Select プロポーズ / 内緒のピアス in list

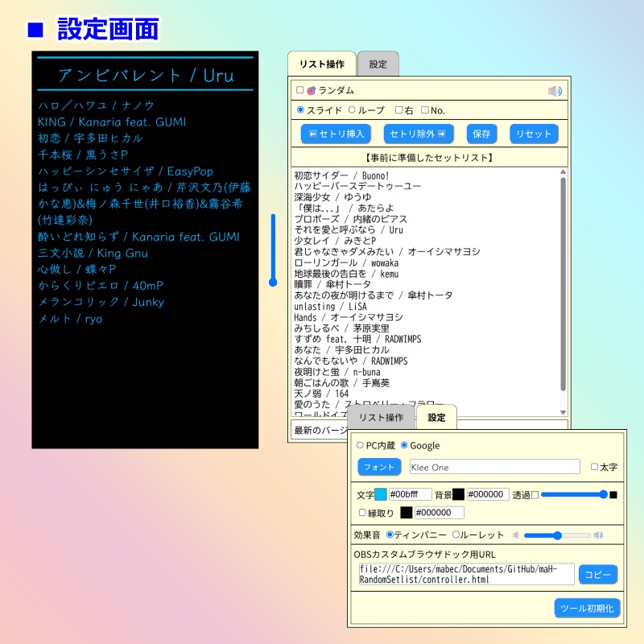[350, 219]
